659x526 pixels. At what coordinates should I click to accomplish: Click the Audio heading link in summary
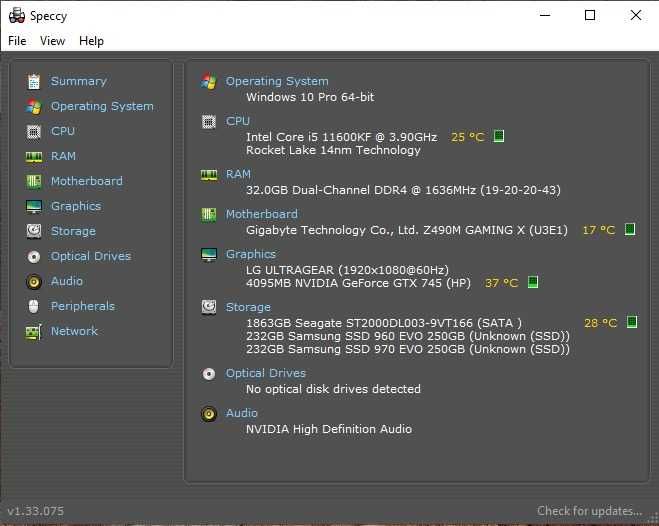tap(242, 413)
